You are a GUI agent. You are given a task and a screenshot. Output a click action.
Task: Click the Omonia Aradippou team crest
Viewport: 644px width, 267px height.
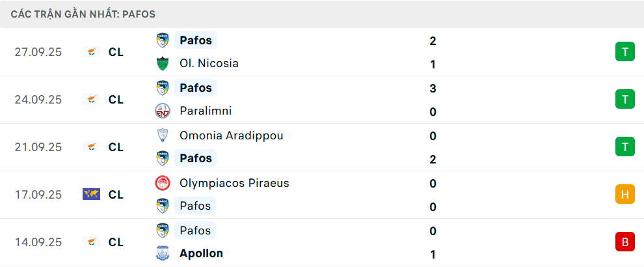tap(162, 135)
